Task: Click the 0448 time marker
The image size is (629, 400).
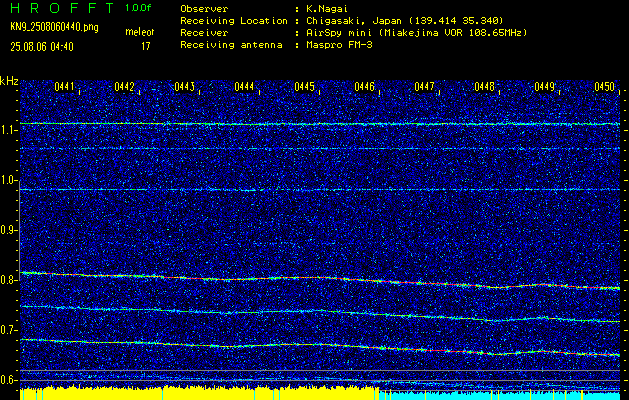Action: (484, 87)
